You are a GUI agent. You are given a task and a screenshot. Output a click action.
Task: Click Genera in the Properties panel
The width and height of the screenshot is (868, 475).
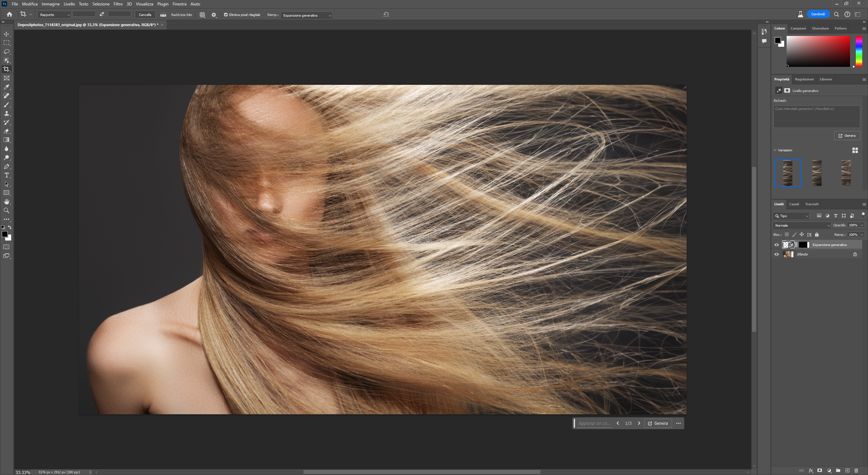(847, 136)
